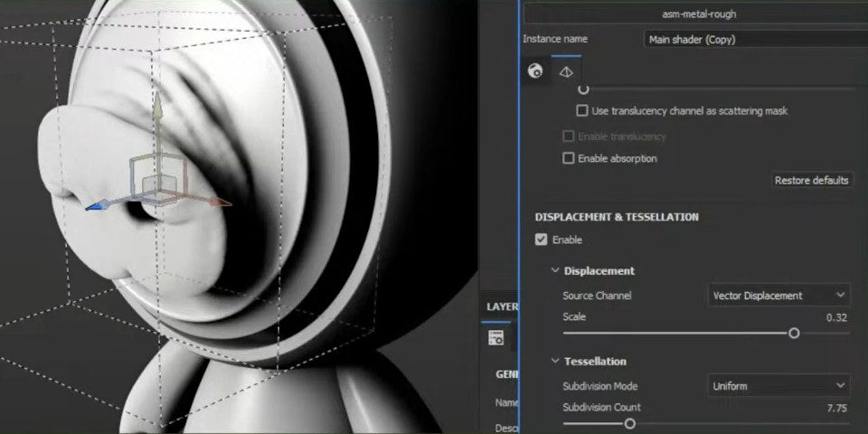Image resolution: width=868 pixels, height=434 pixels.
Task: Click the layer properties icon under Layers
Action: pos(495,337)
